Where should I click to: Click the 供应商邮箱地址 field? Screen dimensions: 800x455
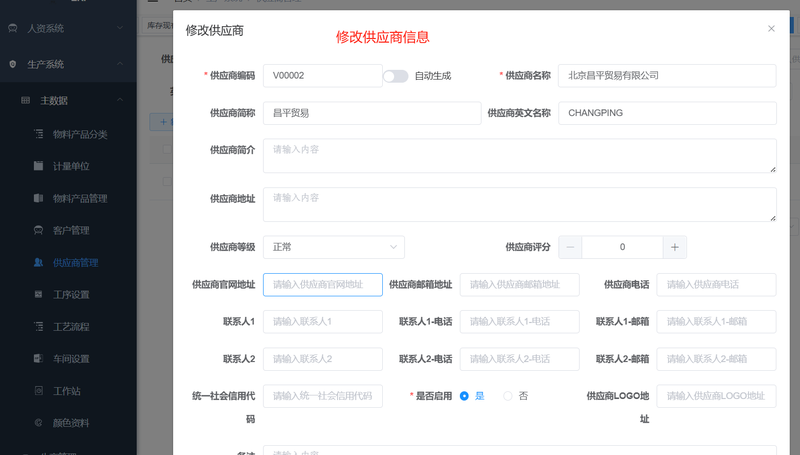[x=519, y=285]
